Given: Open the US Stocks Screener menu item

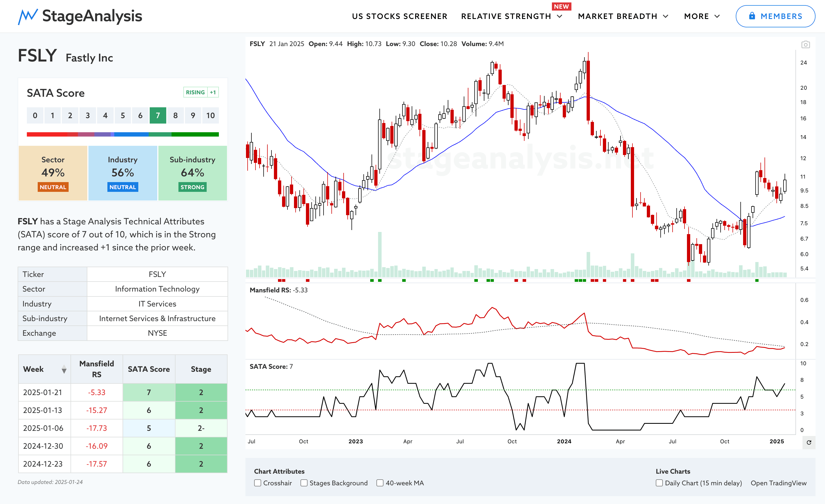Looking at the screenshot, I should (399, 16).
